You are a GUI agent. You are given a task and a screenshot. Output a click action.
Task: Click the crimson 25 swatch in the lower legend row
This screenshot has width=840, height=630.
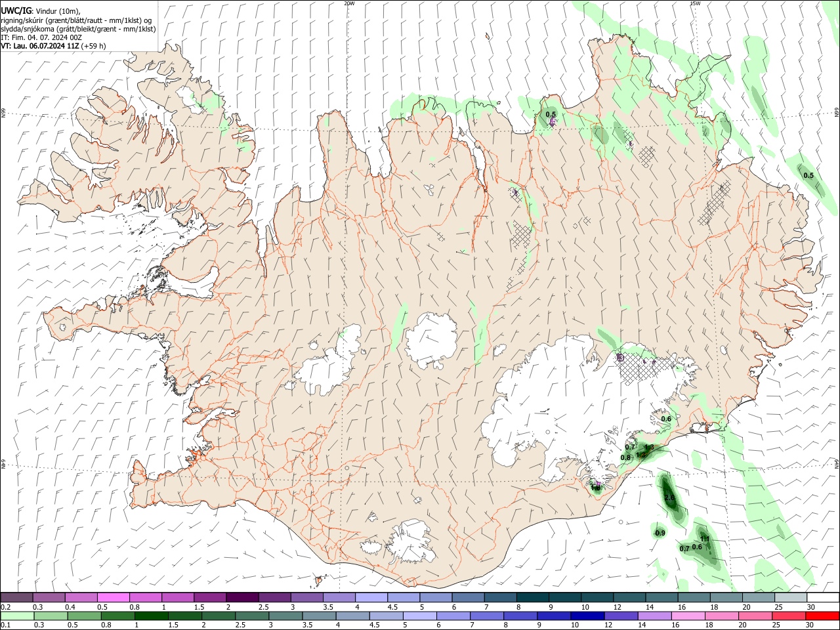788,616
